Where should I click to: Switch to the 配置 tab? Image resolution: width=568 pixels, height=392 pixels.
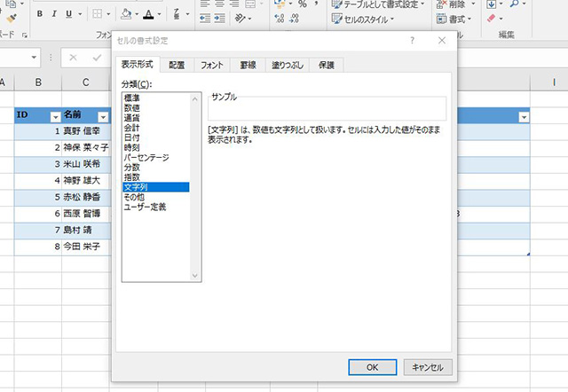tap(177, 65)
